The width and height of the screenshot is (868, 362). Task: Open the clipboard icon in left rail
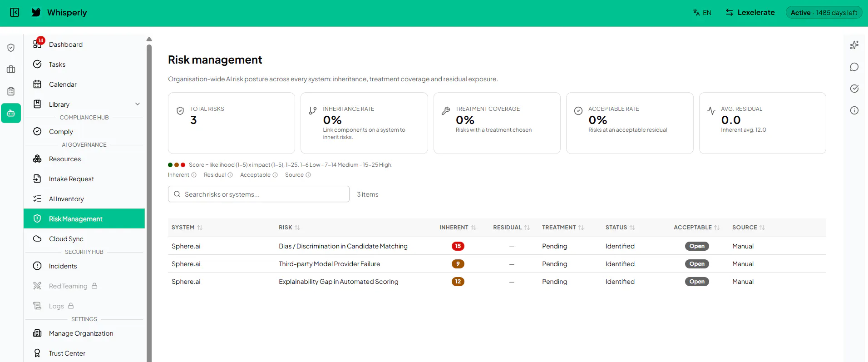tap(11, 91)
